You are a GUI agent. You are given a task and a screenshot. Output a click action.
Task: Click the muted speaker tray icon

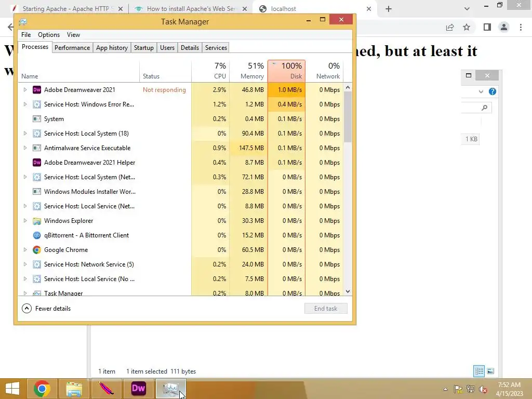483,389
